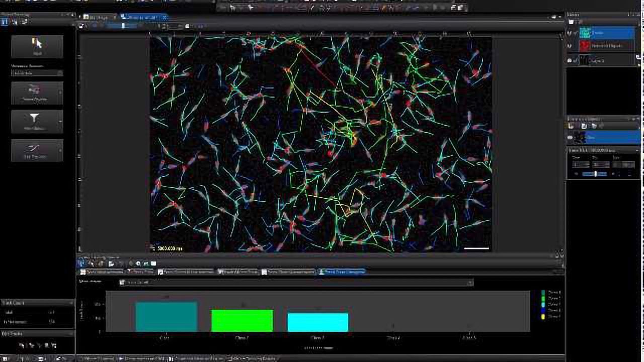This screenshot has height=362, width=644.
Task: Open the second data tab below the image
Action: (x=140, y=272)
